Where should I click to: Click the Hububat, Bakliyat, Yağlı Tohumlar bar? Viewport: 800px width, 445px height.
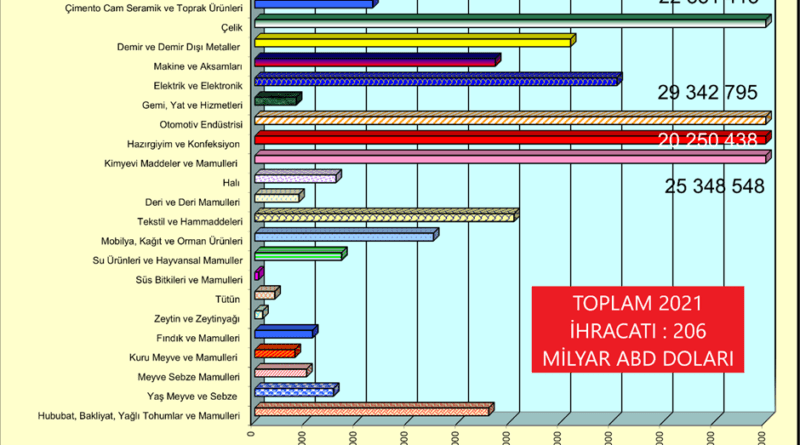pyautogui.click(x=373, y=409)
